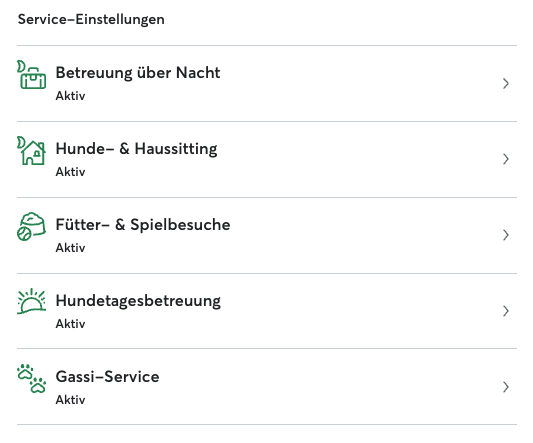Click the food bowl and ball icon
Viewport: 533px width, 443px height.
pos(31,226)
